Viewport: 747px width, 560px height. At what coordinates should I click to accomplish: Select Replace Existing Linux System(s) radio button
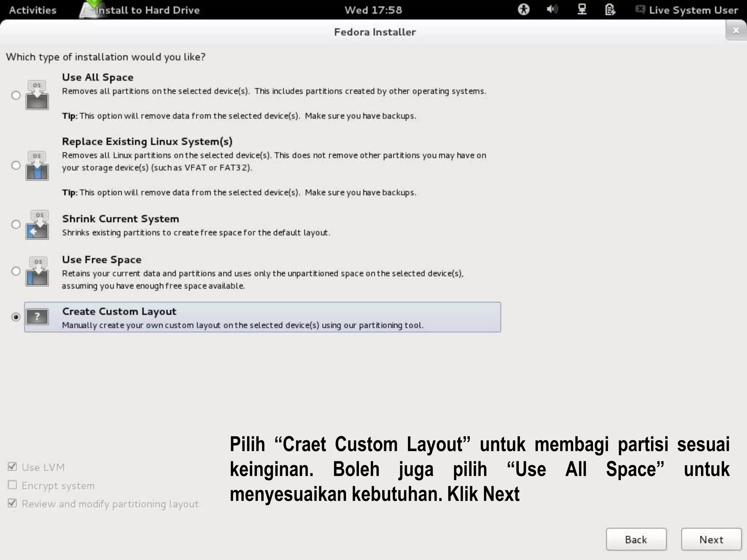pos(16,166)
